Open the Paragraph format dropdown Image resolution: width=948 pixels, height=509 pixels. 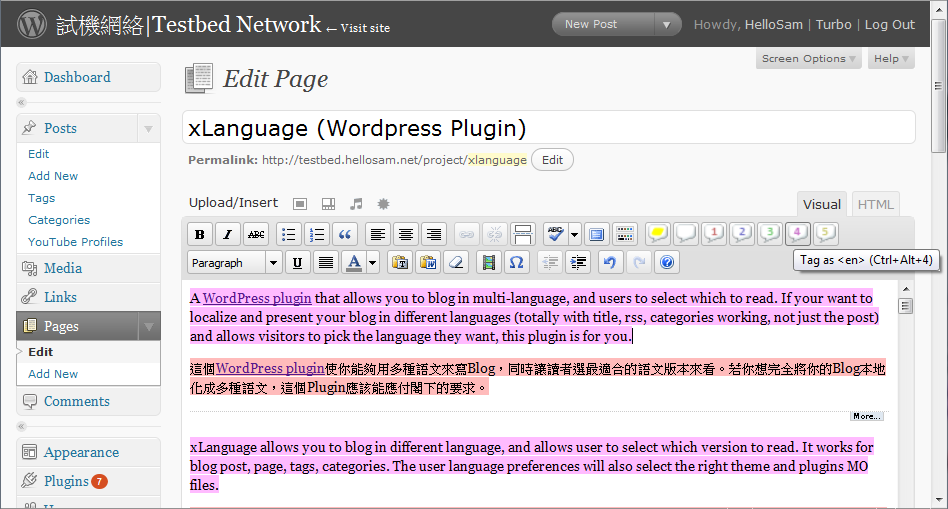pos(235,262)
